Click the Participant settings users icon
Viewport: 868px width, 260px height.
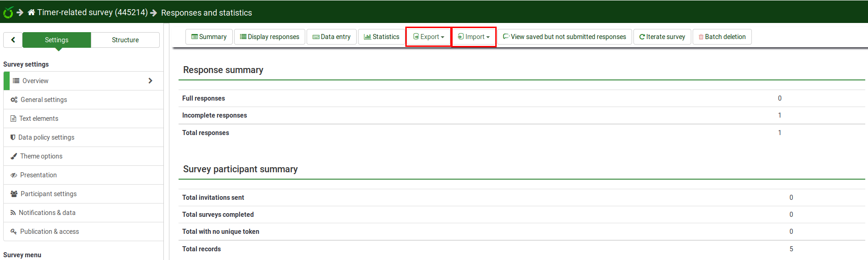(x=14, y=194)
